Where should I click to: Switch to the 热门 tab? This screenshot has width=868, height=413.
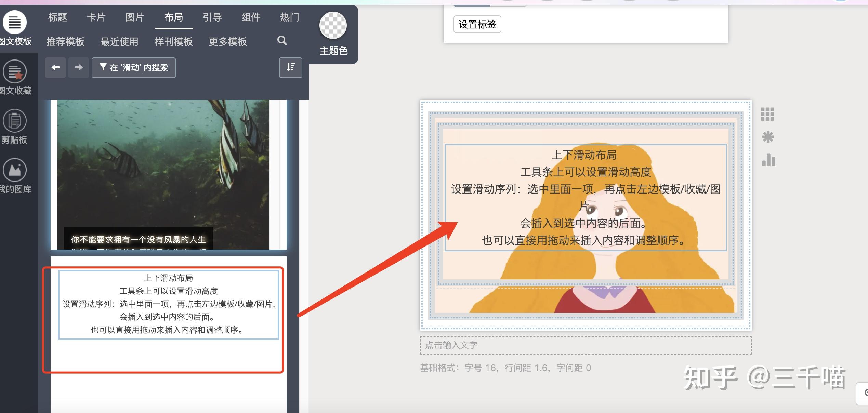(290, 17)
